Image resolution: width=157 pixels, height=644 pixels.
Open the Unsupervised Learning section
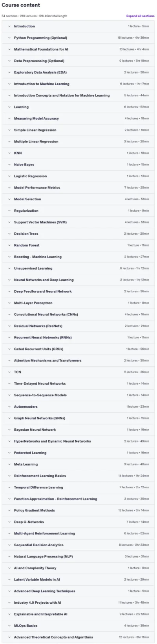coord(78,268)
